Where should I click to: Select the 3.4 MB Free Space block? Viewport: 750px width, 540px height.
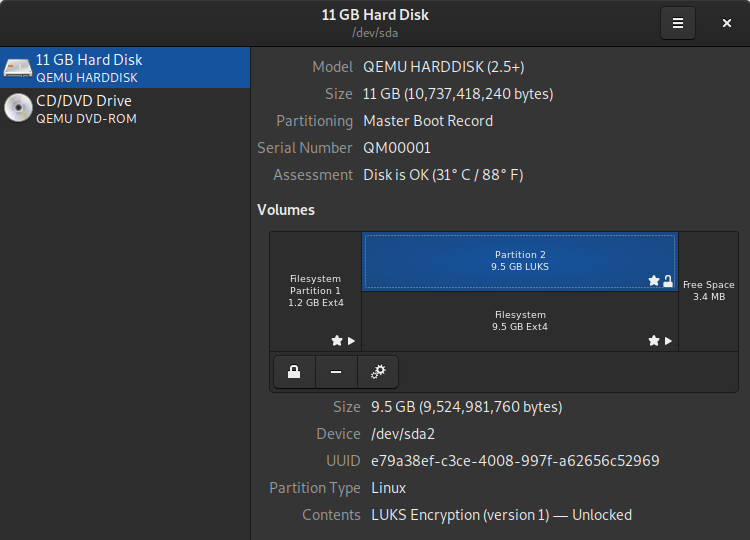click(x=708, y=291)
